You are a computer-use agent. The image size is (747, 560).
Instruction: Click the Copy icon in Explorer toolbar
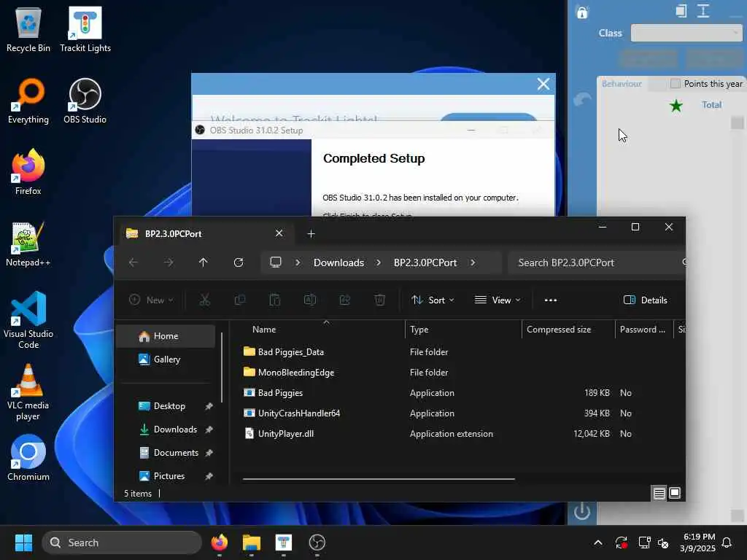pos(240,300)
